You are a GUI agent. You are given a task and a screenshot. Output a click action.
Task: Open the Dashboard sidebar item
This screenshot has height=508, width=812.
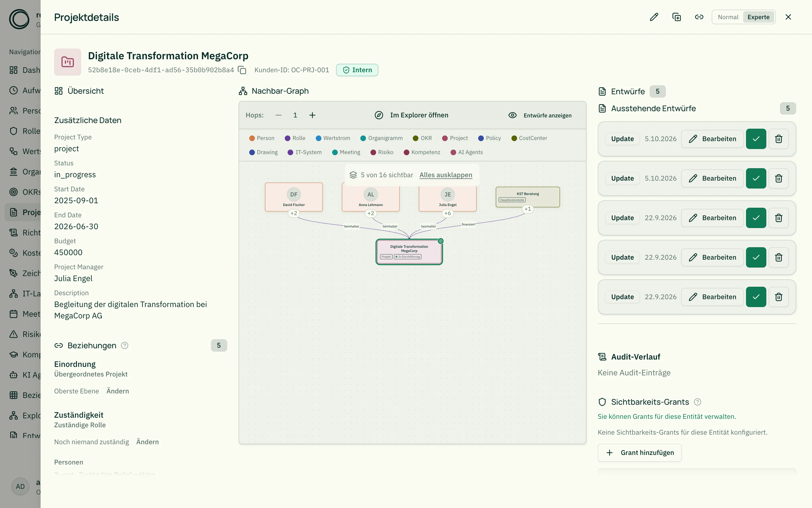pyautogui.click(x=23, y=70)
